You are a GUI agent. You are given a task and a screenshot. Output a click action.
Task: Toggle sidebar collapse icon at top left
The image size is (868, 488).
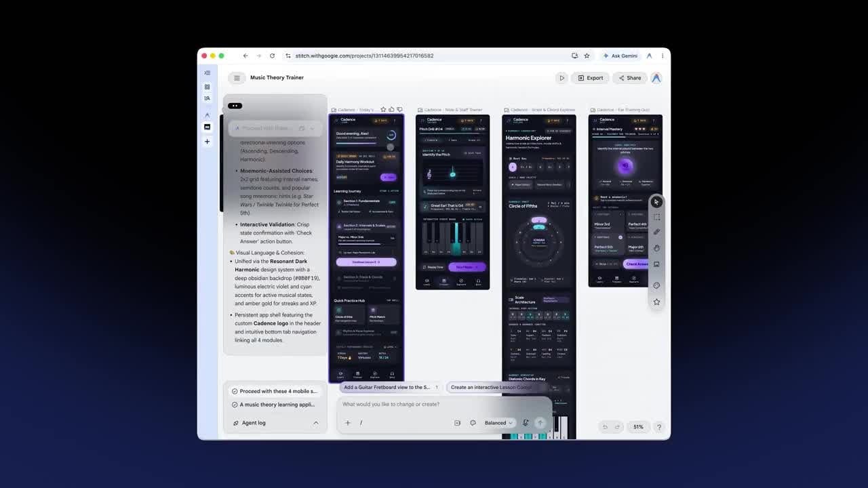pos(208,73)
